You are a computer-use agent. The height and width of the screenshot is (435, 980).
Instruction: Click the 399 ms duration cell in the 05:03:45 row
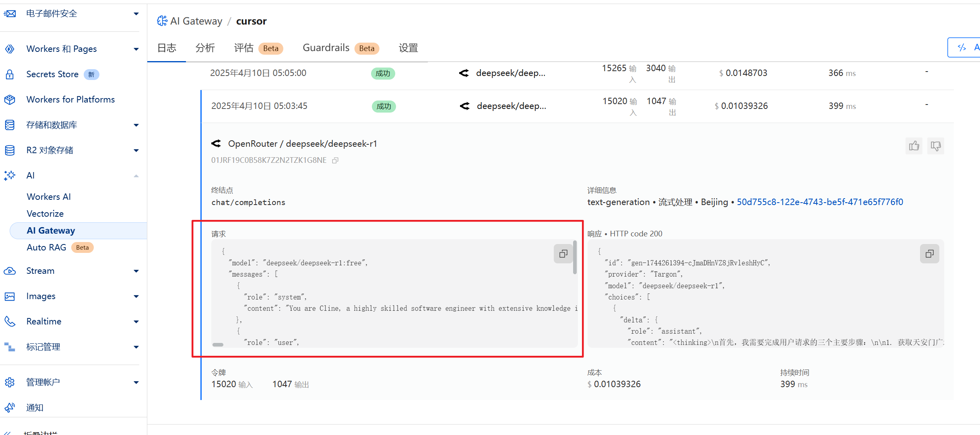pos(842,106)
